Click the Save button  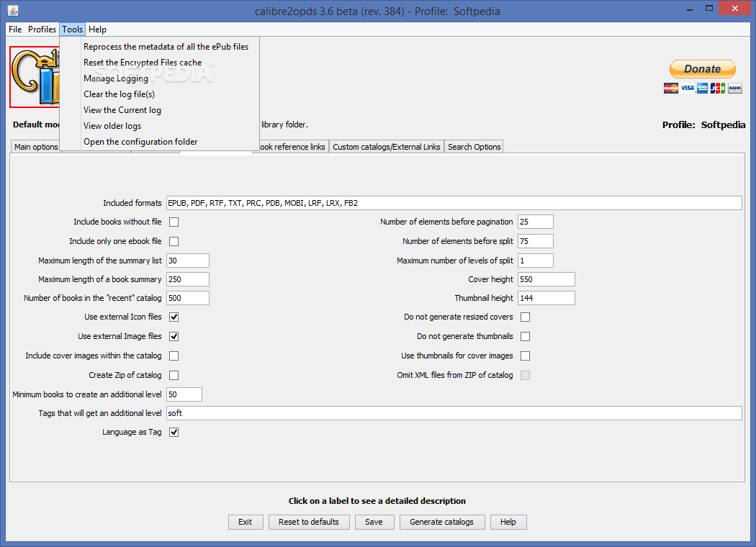[374, 522]
